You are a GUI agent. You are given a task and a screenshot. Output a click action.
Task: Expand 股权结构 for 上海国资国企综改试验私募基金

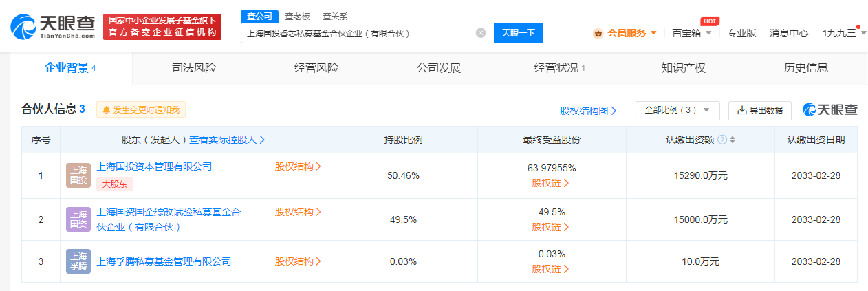(298, 212)
